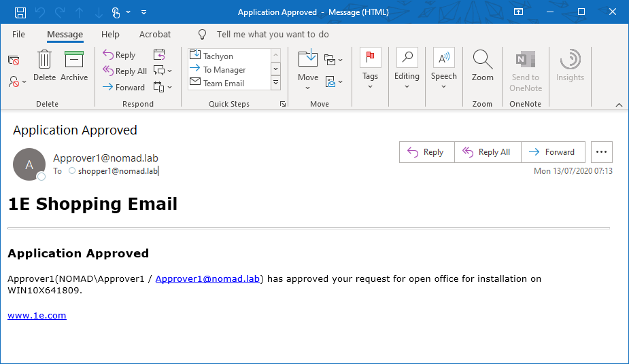The width and height of the screenshot is (629, 364).
Task: Click the Tell me what you want field
Action: [272, 34]
